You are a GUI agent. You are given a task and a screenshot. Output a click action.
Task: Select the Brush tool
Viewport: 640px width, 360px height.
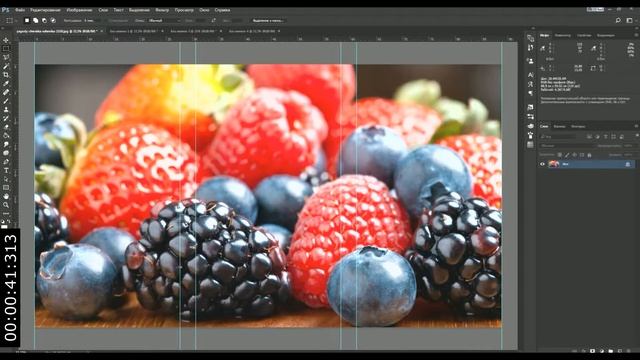(6, 101)
